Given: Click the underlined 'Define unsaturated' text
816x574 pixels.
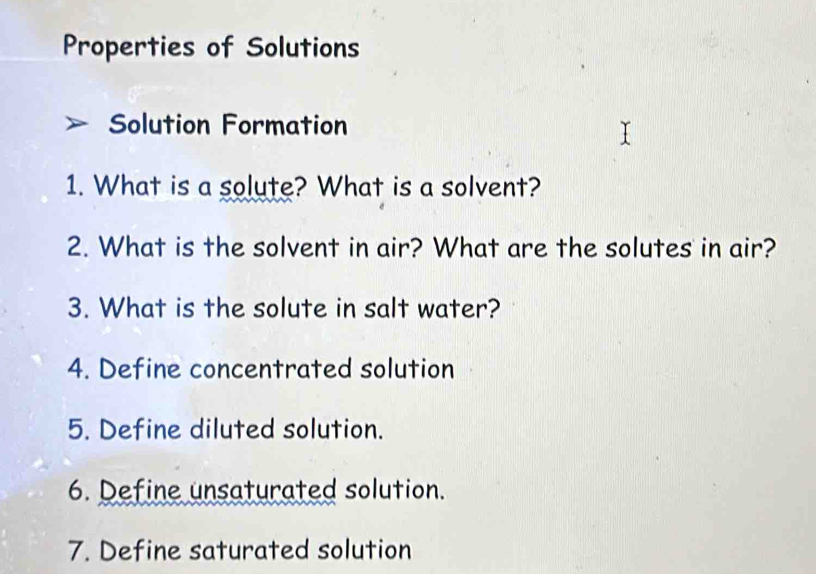Looking at the screenshot, I should (218, 491).
